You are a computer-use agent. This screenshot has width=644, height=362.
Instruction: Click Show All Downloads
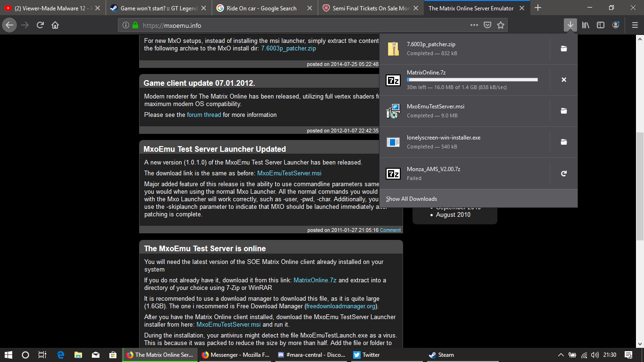pyautogui.click(x=412, y=199)
